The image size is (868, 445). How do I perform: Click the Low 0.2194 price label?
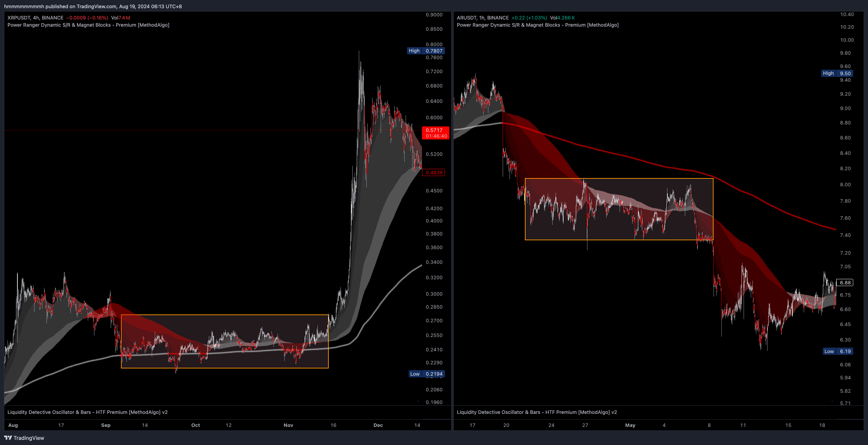(x=426, y=374)
